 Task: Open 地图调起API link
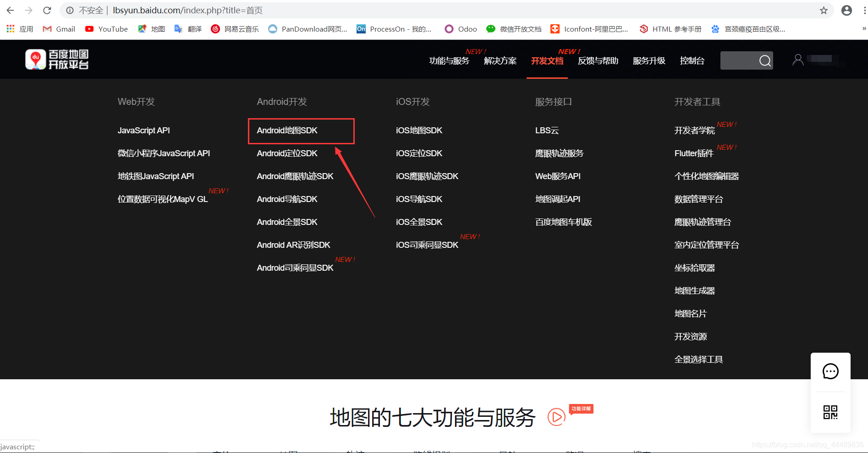[558, 199]
